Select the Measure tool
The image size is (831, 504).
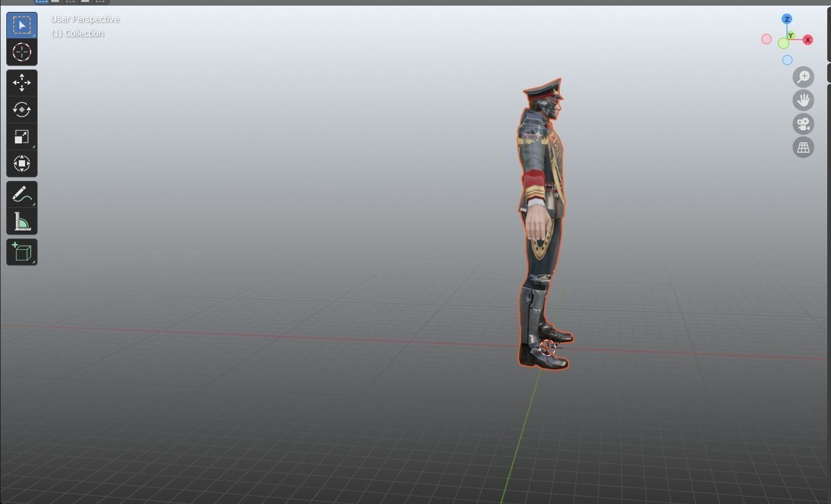point(22,221)
